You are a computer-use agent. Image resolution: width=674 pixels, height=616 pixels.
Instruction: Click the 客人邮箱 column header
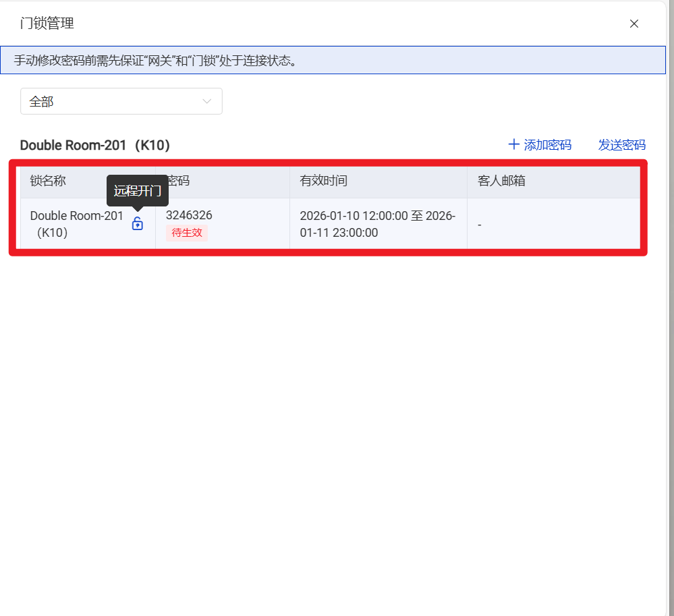501,181
